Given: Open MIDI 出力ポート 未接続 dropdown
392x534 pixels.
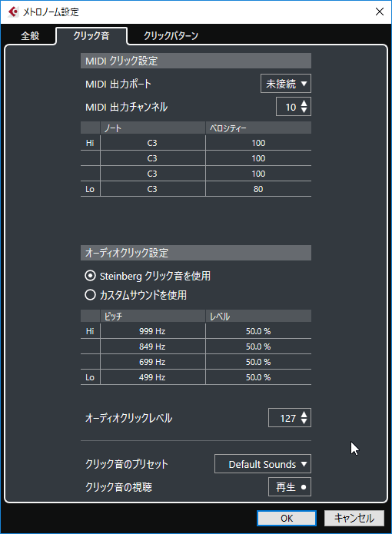Looking at the screenshot, I should 286,84.
